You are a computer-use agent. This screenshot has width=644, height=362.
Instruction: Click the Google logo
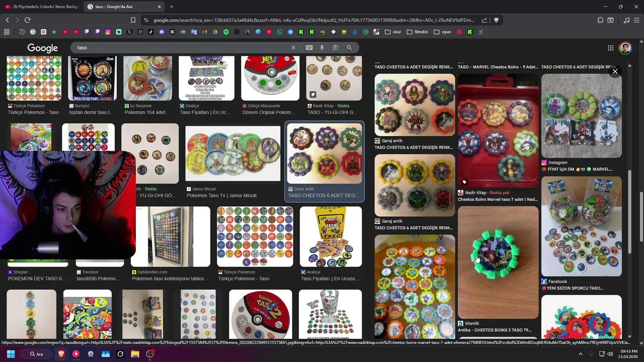point(42,48)
